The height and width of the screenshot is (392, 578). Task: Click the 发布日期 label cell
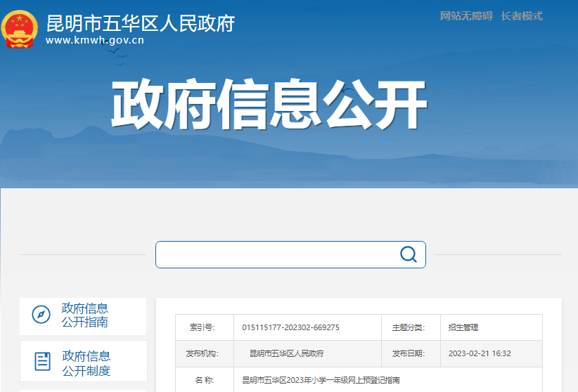(408, 353)
